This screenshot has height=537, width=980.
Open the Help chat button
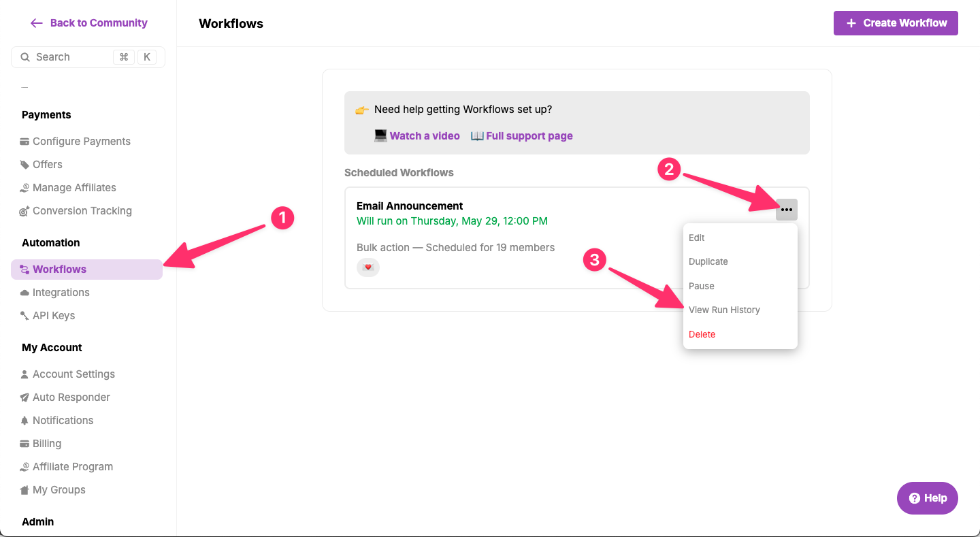pyautogui.click(x=927, y=498)
